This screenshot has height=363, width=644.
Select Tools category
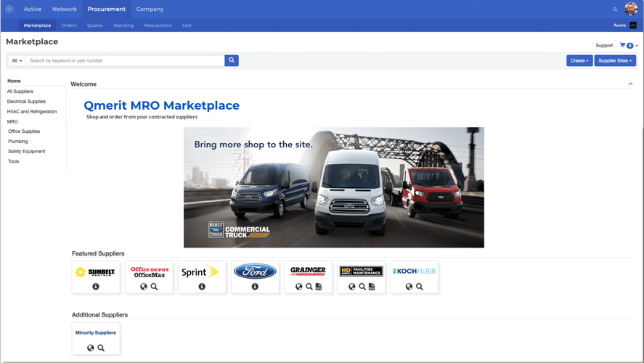click(x=14, y=161)
